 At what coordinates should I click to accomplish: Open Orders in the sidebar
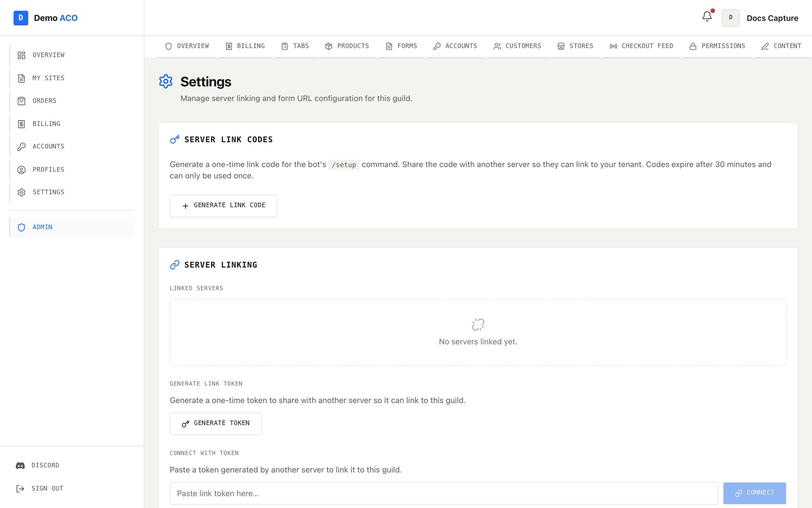tap(72, 101)
